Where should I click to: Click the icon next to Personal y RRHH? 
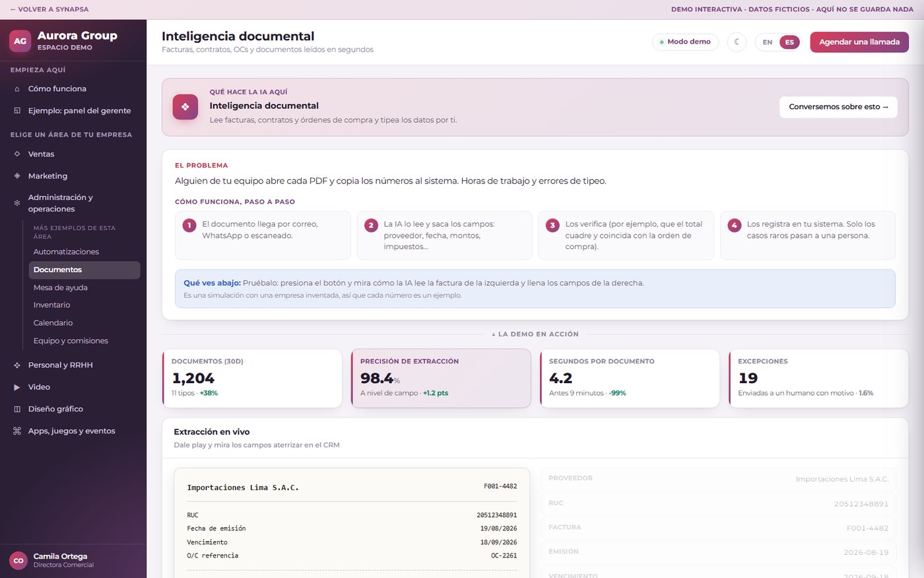[x=17, y=365]
